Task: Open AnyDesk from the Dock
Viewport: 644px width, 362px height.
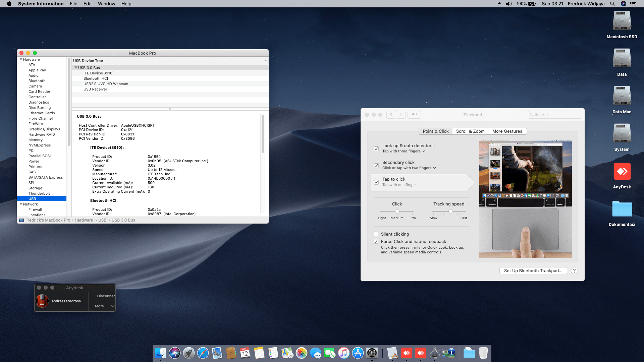Action: [x=407, y=353]
